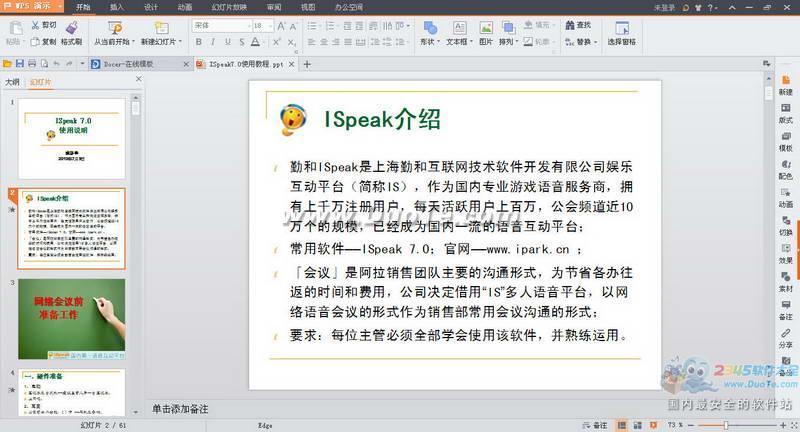Open the Insert (插入) ribbon tab
This screenshot has height=432, width=800.
click(x=117, y=7)
